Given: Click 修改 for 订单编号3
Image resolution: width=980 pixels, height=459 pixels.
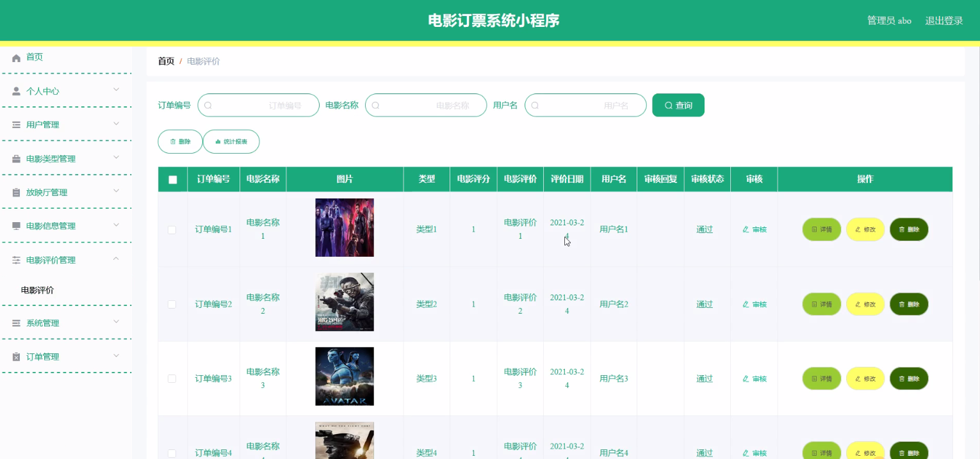Looking at the screenshot, I should tap(865, 378).
